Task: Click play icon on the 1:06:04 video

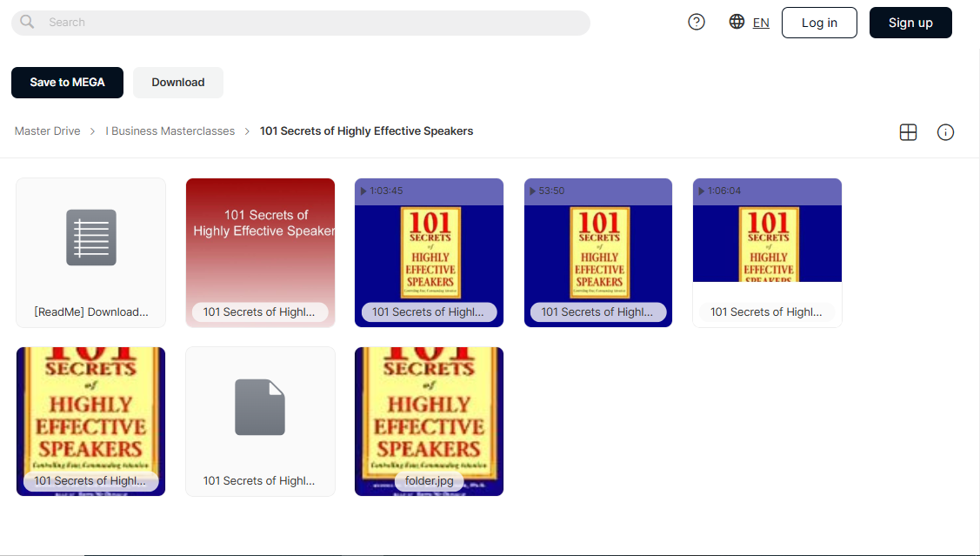Action: pyautogui.click(x=702, y=191)
